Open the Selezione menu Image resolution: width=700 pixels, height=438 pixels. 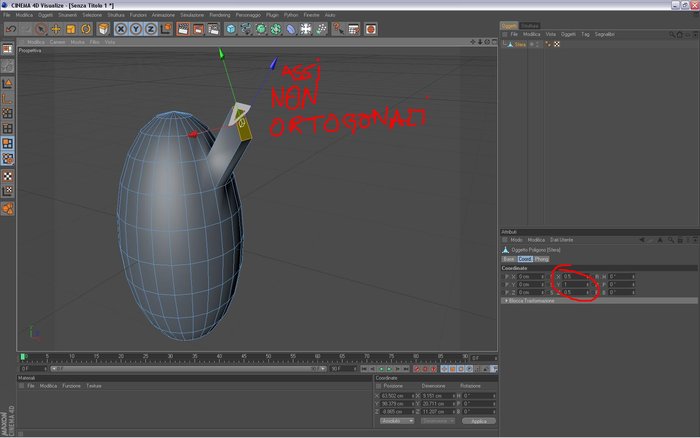[x=92, y=15]
